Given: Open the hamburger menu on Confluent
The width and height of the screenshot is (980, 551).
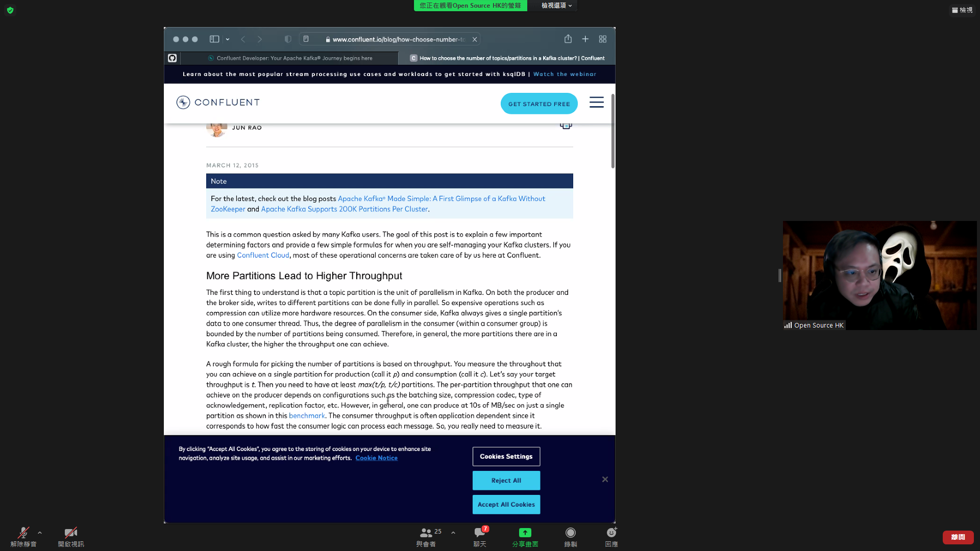Looking at the screenshot, I should click(x=597, y=103).
